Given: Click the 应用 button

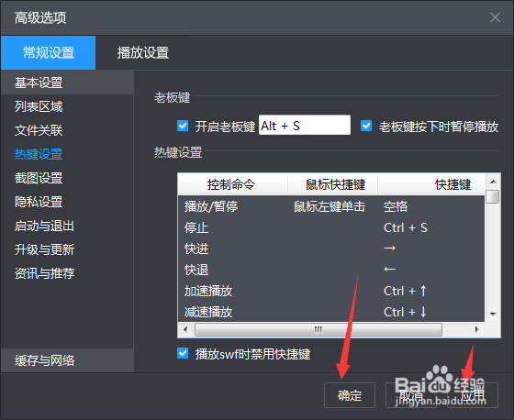Looking at the screenshot, I should point(473,395).
